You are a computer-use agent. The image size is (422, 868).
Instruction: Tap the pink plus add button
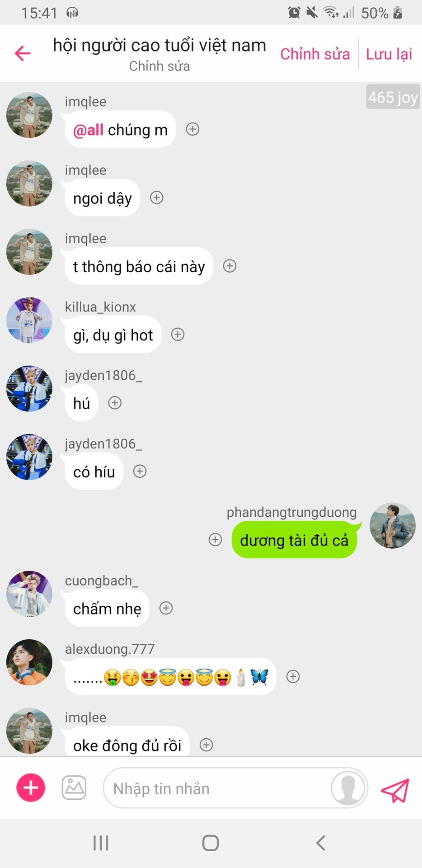31,788
